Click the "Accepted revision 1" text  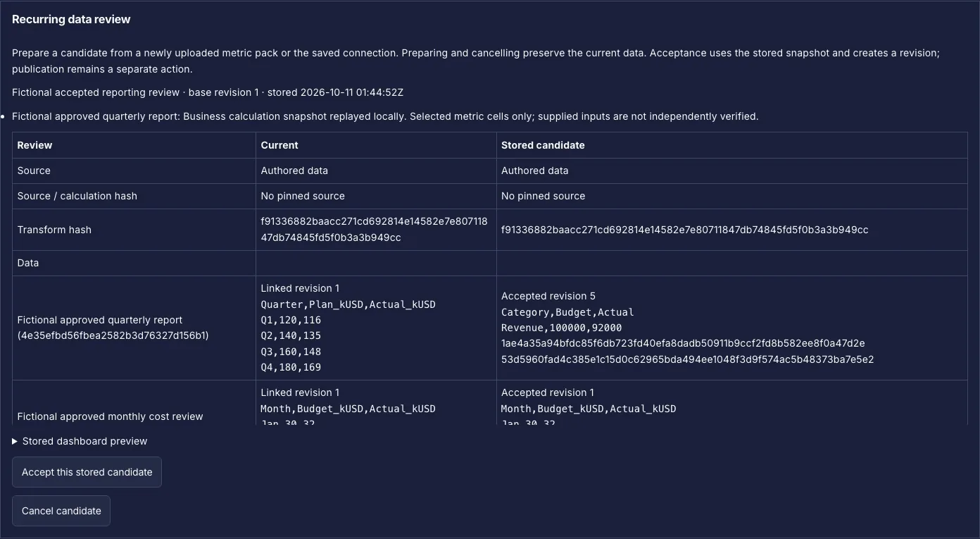pos(548,392)
